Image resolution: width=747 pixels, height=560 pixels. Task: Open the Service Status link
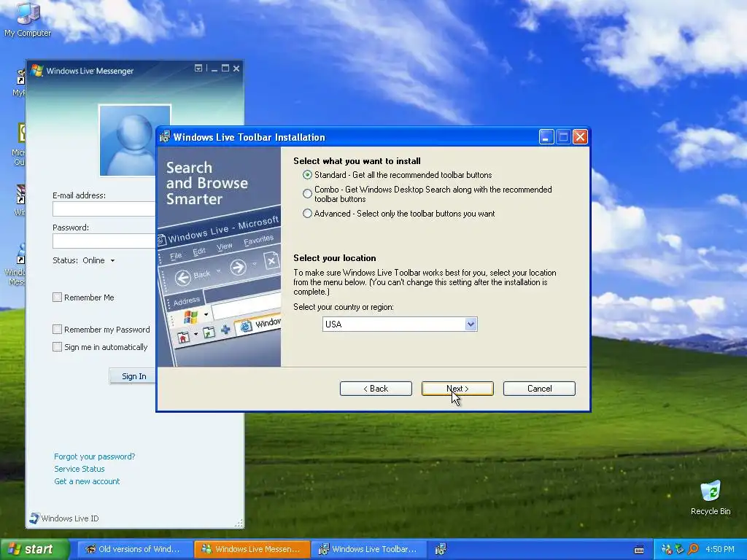[x=79, y=469]
